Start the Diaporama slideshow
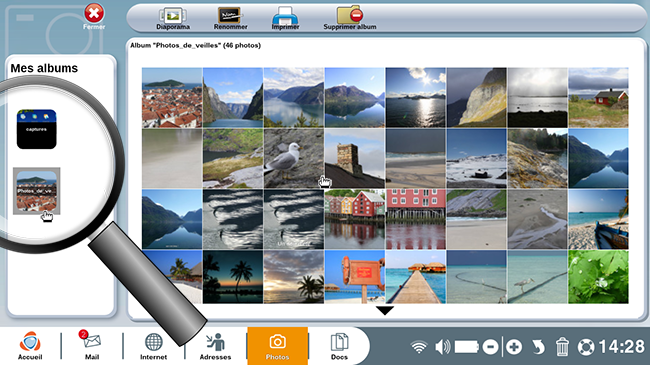 tap(173, 19)
